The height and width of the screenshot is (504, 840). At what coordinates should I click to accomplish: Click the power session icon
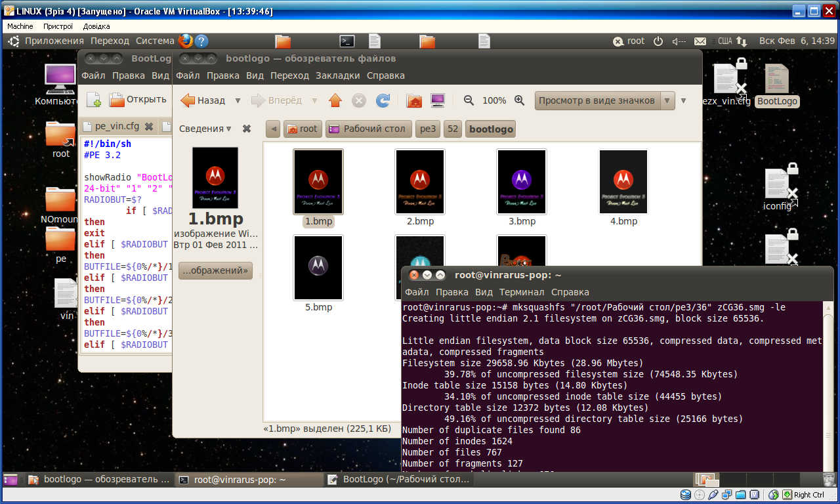(x=658, y=41)
